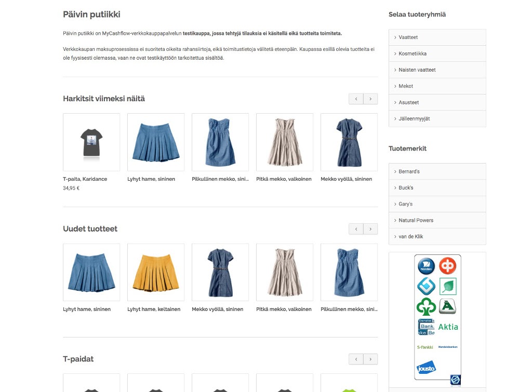Click the Handelsbanken logo

[x=448, y=347]
